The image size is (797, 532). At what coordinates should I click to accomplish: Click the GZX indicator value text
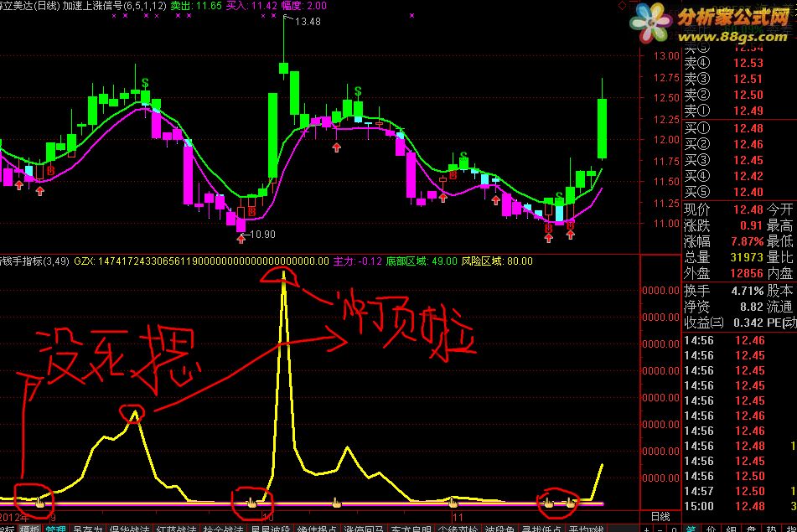click(x=202, y=261)
